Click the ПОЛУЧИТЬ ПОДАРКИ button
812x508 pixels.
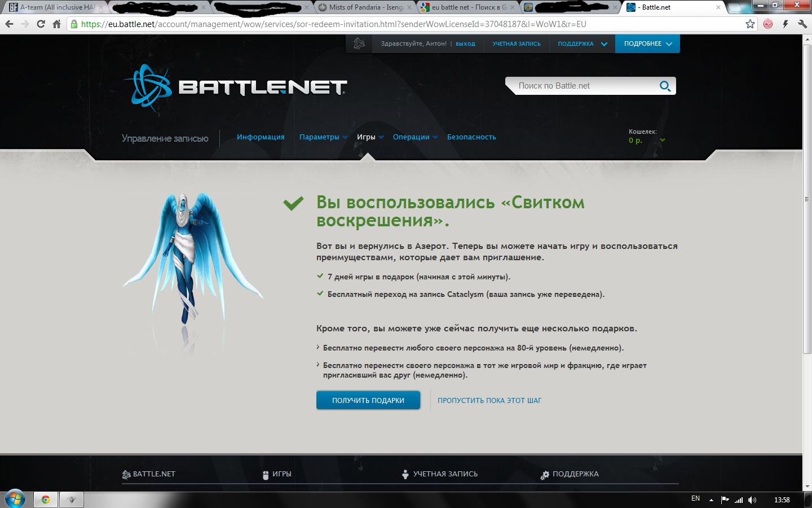pyautogui.click(x=368, y=400)
